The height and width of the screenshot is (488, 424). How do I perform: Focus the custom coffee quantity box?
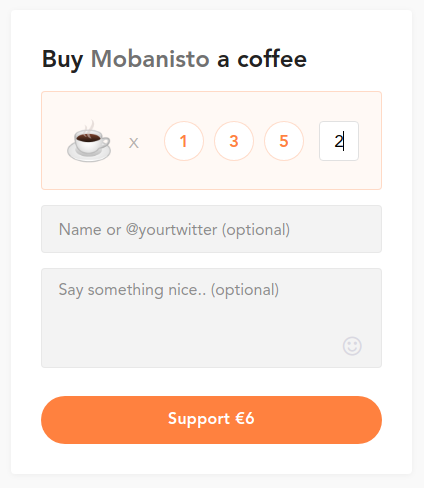(x=339, y=141)
